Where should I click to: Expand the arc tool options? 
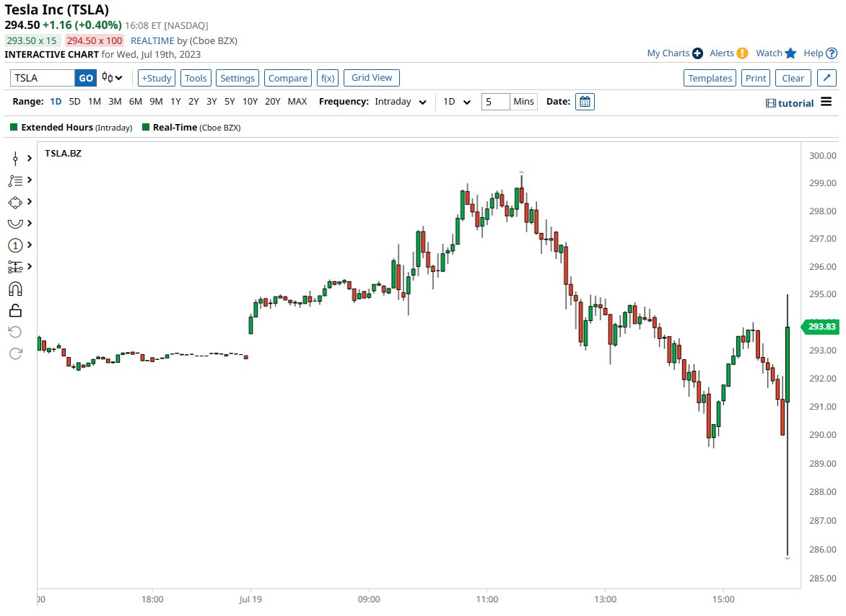click(x=29, y=223)
